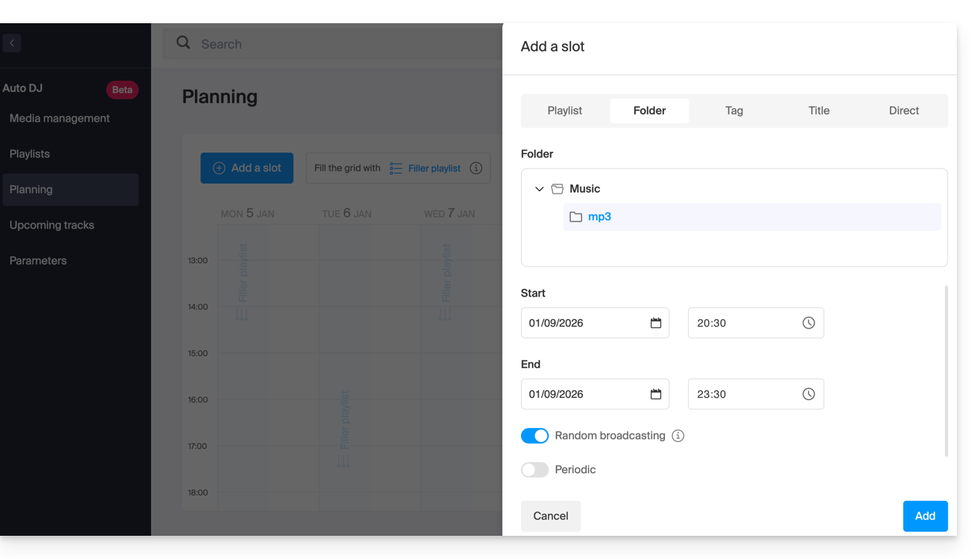Open the Filler playlist selector
Image resolution: width=980 pixels, height=559 pixels.
pos(426,168)
